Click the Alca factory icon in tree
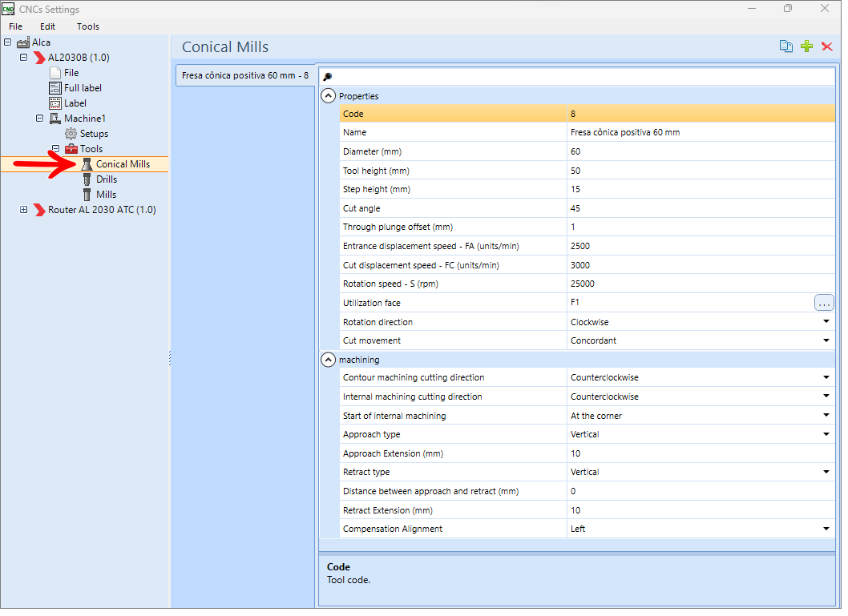848x616 pixels. click(x=23, y=42)
